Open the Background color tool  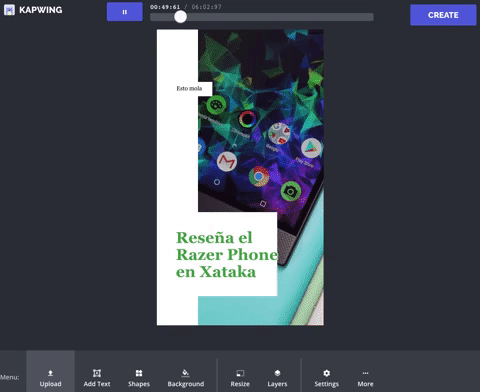(186, 378)
